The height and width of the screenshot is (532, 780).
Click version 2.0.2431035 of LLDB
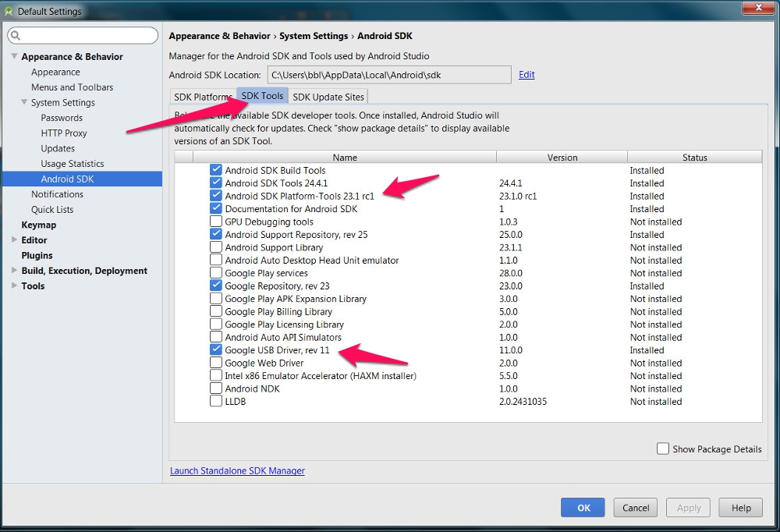523,401
